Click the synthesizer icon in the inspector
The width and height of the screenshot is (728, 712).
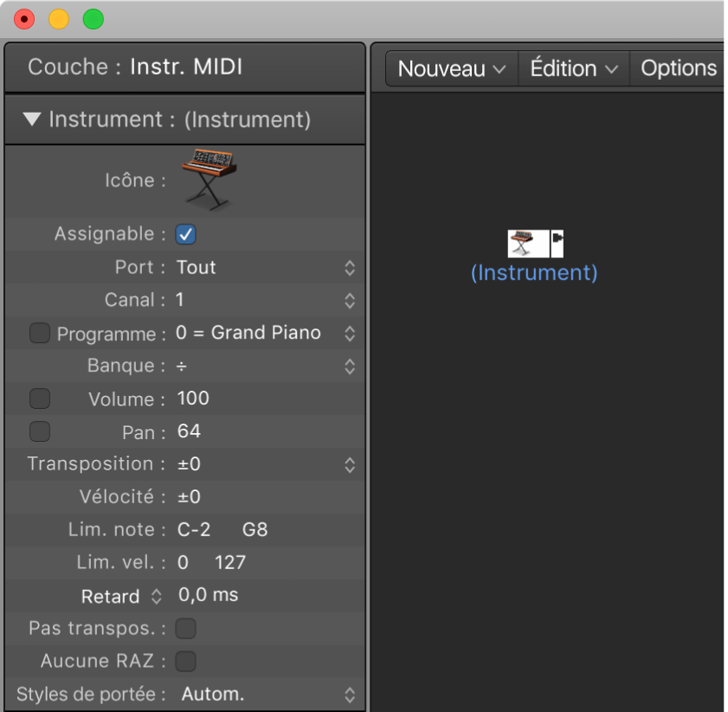(208, 178)
